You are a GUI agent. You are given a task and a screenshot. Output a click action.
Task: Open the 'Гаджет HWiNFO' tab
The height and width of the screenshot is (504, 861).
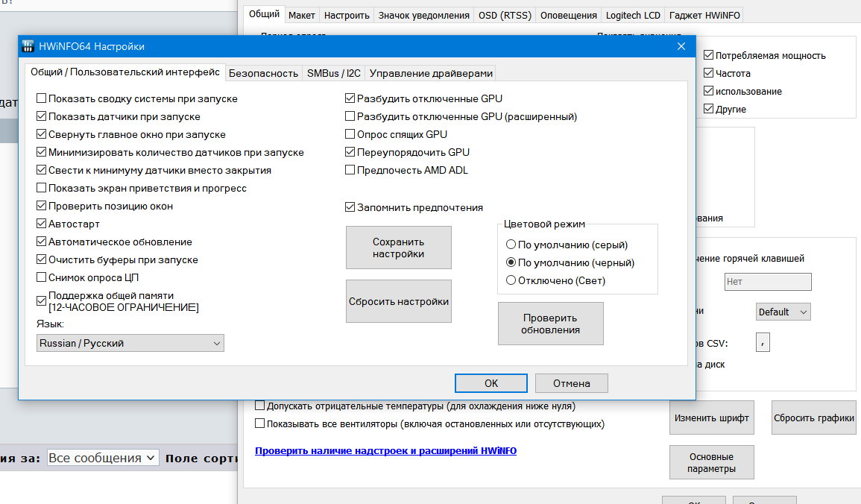[704, 16]
